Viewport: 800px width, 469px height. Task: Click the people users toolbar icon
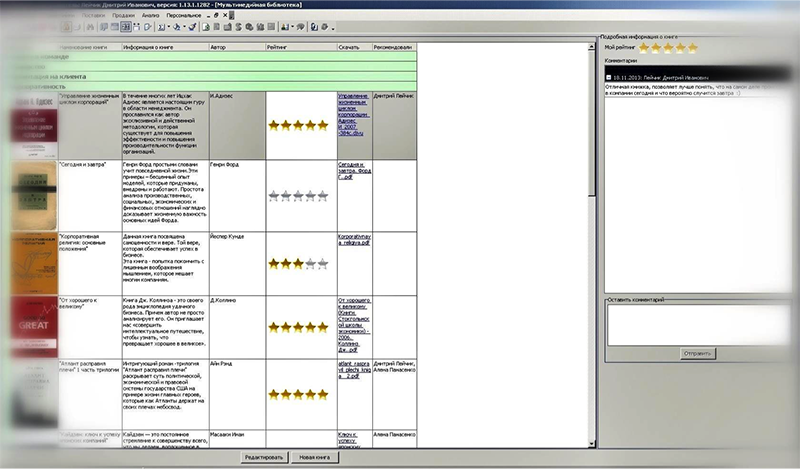tap(285, 27)
